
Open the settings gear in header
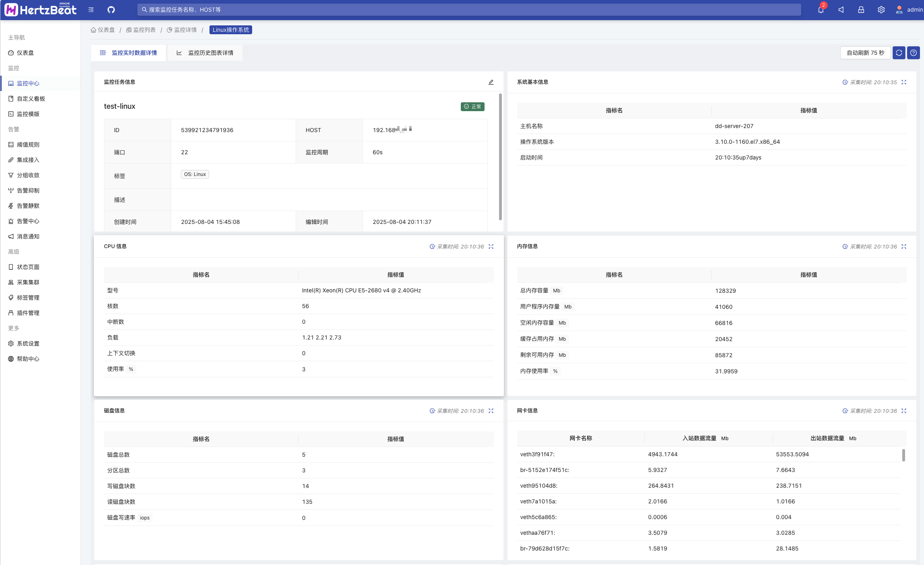tap(881, 10)
